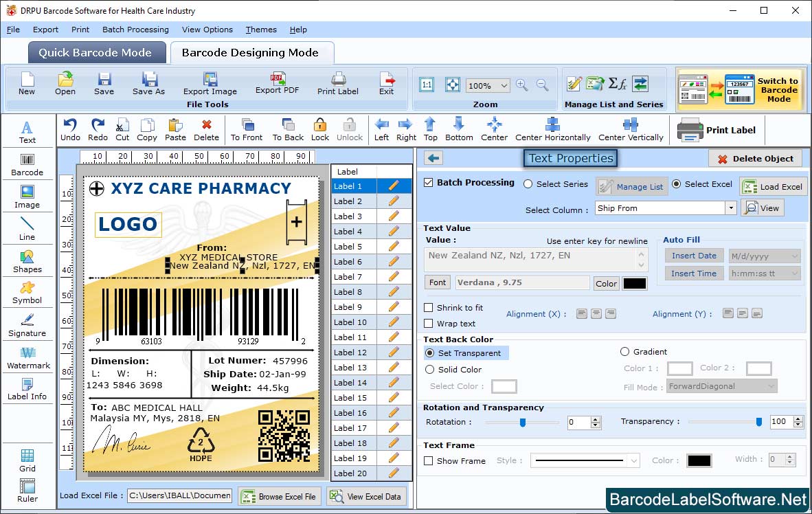Screen dimensions: 812x514
Task: Click the Delete Object button
Action: [755, 159]
